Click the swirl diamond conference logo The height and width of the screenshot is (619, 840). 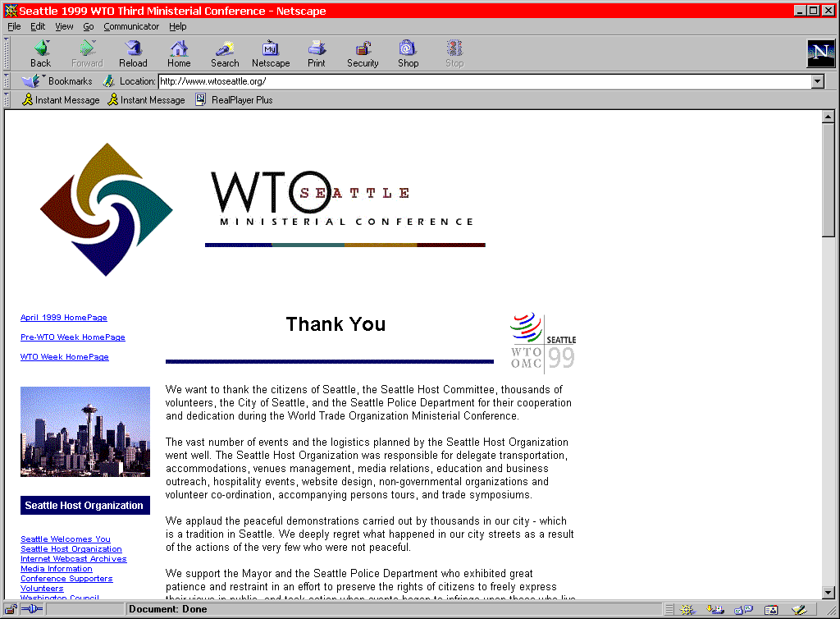tap(107, 209)
